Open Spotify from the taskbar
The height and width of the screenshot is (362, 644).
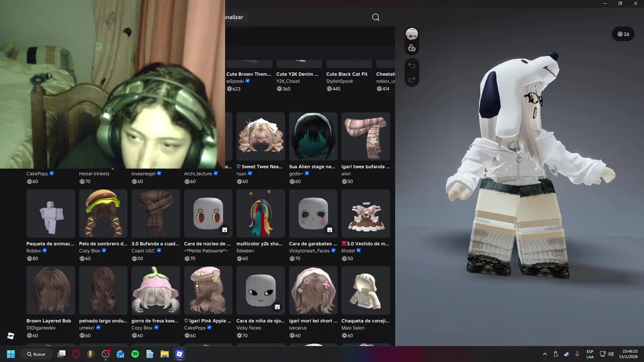coord(135,354)
